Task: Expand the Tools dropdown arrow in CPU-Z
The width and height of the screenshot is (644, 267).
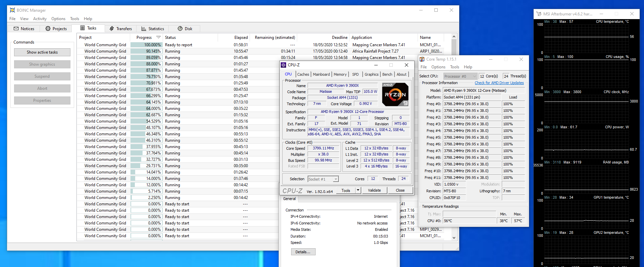Action: 358,190
